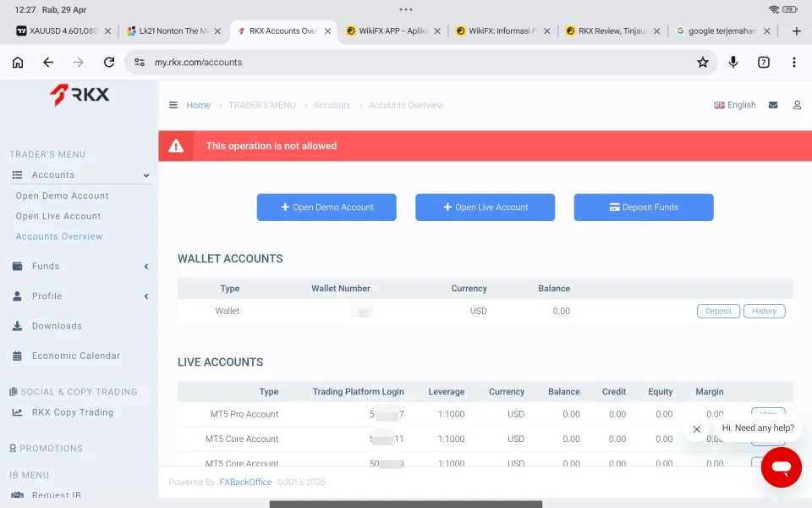Open the tab switcher showing 7 tabs
The width and height of the screenshot is (812, 508).
[x=764, y=62]
